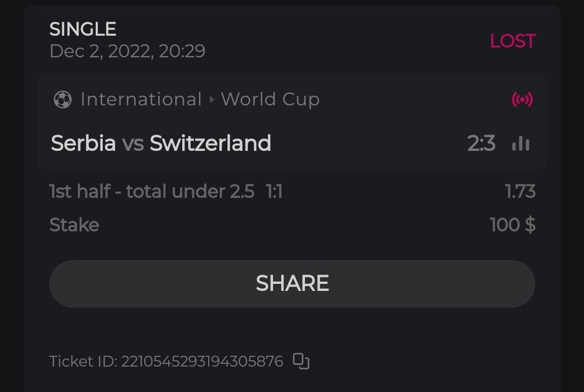Open the World Cup tournament link
This screenshot has height=392, width=584.
coord(270,99)
